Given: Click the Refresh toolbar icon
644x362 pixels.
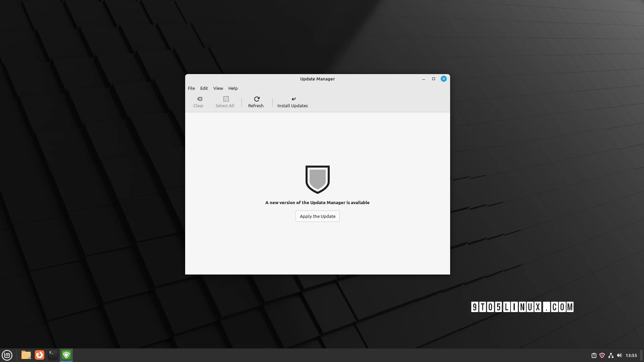Looking at the screenshot, I should click(x=257, y=99).
